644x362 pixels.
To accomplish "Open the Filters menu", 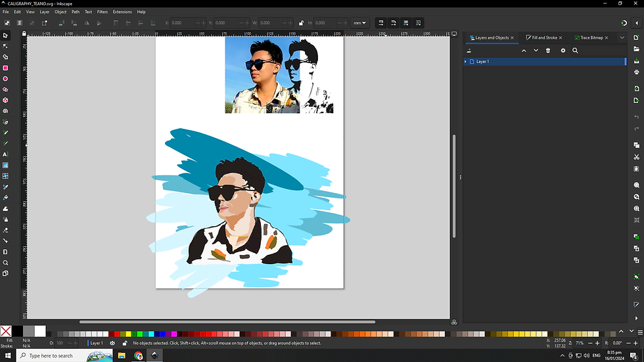I will coord(103,12).
